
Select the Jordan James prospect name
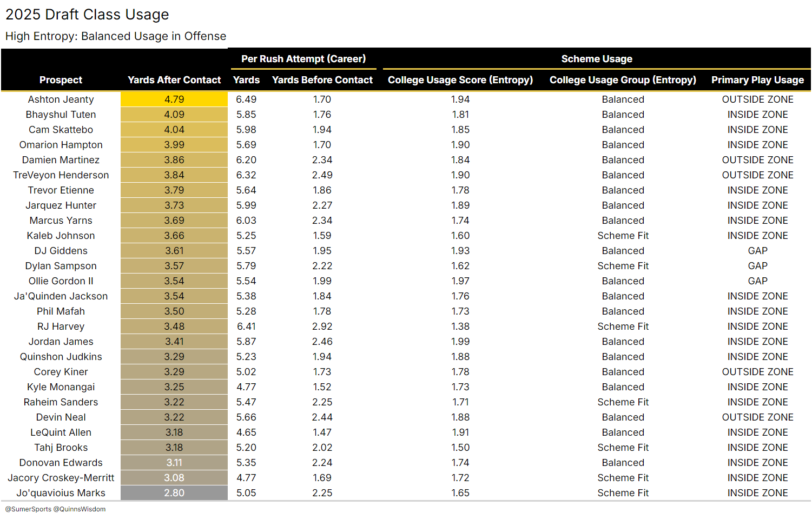pos(61,342)
